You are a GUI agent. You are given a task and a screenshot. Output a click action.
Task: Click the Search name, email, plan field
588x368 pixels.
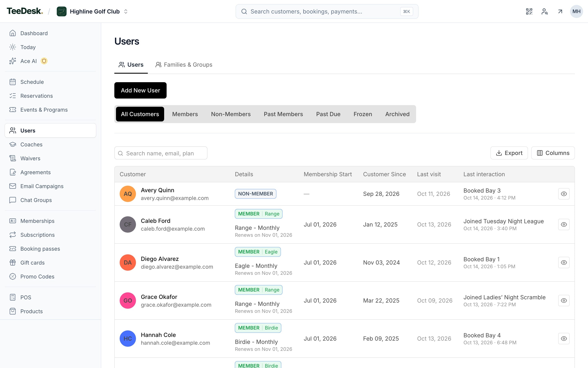click(161, 153)
